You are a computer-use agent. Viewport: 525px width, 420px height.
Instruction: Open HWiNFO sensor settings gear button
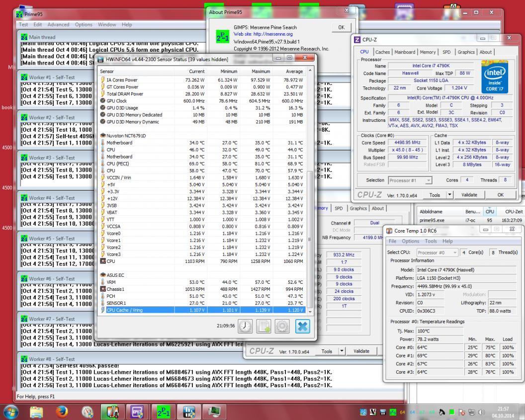click(282, 326)
